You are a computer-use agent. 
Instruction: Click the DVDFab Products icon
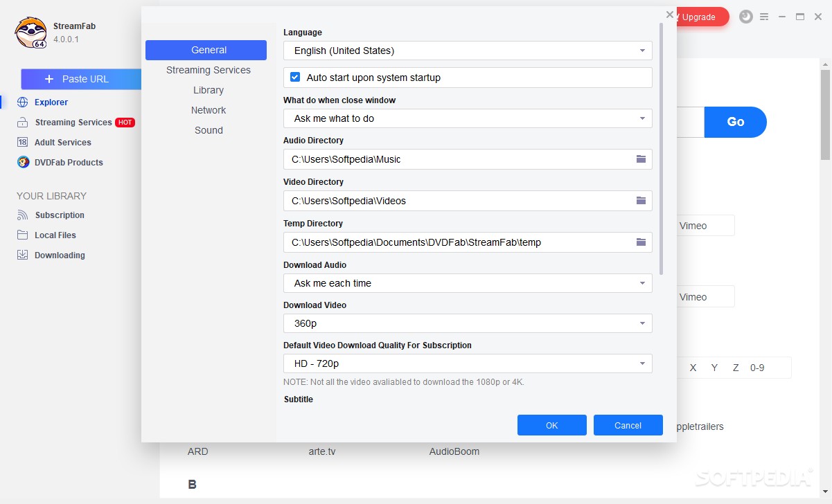tap(23, 163)
